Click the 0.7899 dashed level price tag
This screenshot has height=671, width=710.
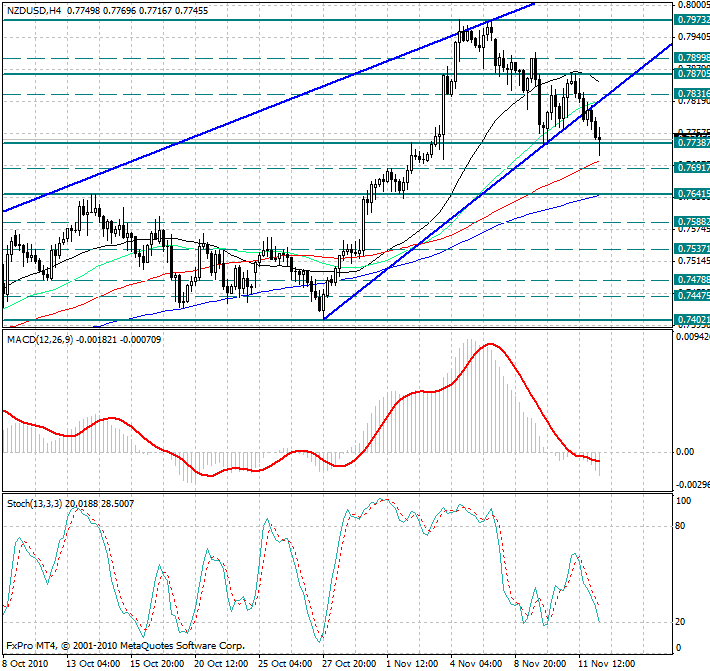click(692, 58)
